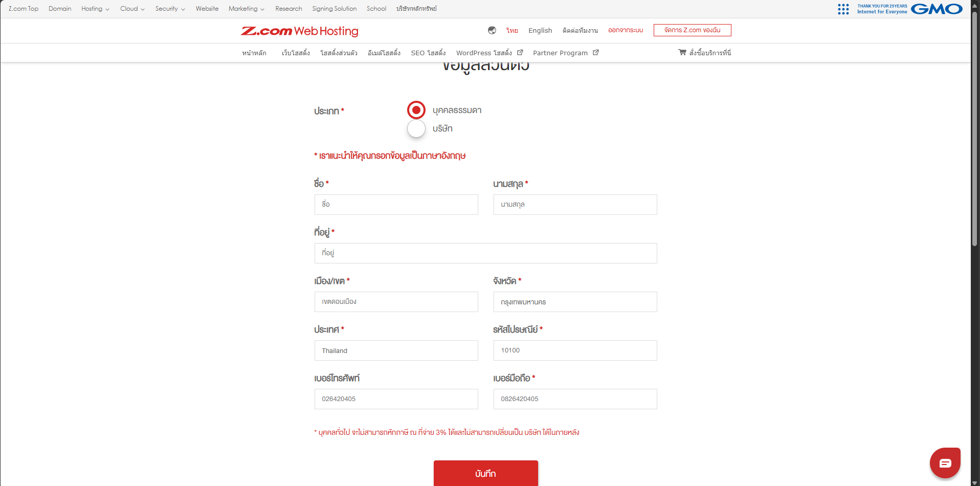This screenshot has height=486, width=980.
Task: Open WordPress โฮสติ้ง external link
Action: (489, 53)
